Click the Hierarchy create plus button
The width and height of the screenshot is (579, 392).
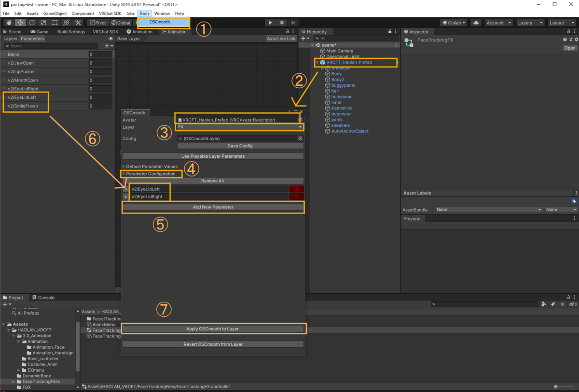click(305, 39)
